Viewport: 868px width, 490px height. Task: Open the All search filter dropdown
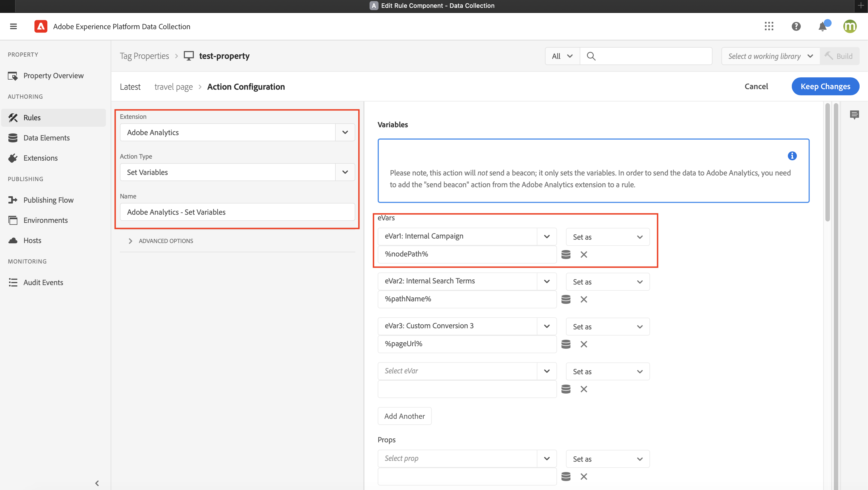[x=562, y=56]
